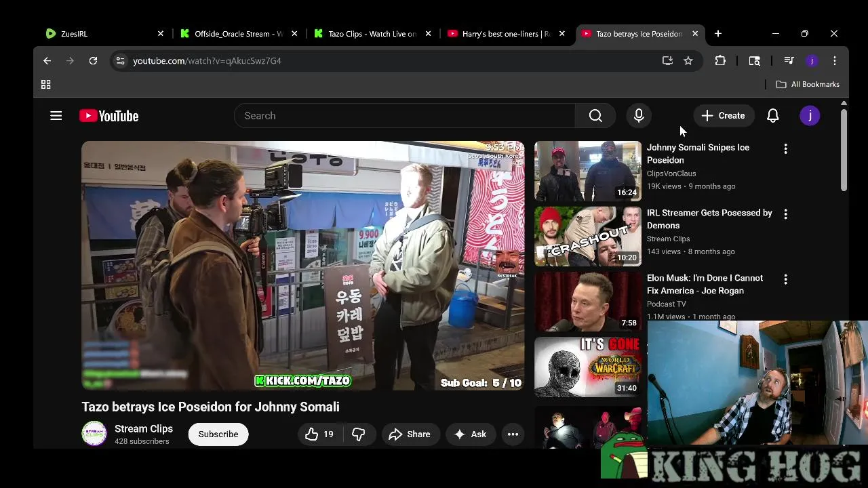This screenshot has height=488, width=868.
Task: Open options for Elon Musk video
Action: (x=785, y=279)
